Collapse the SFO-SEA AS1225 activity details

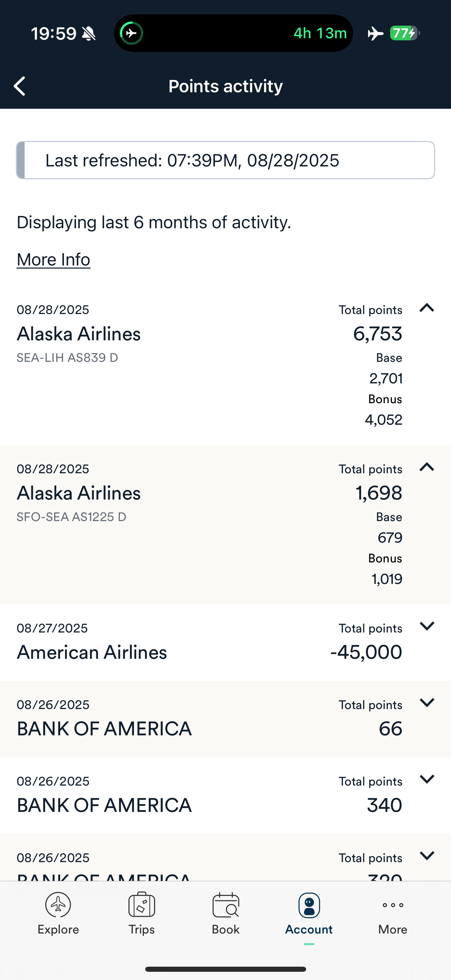[427, 467]
